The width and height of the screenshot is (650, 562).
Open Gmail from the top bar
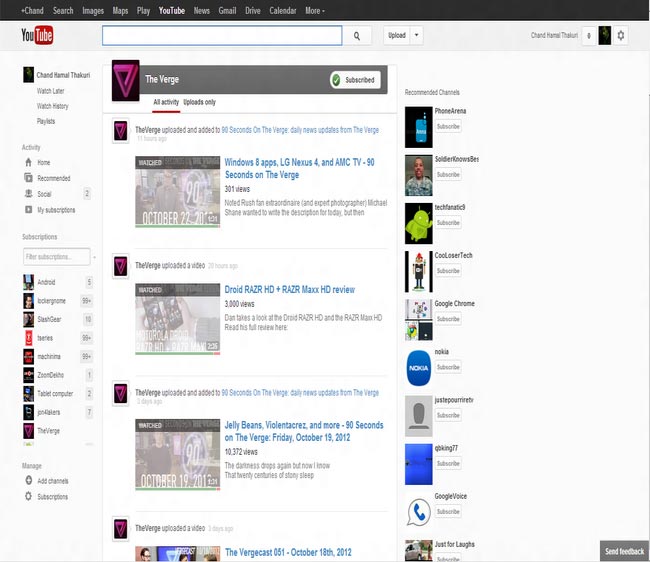(x=227, y=11)
